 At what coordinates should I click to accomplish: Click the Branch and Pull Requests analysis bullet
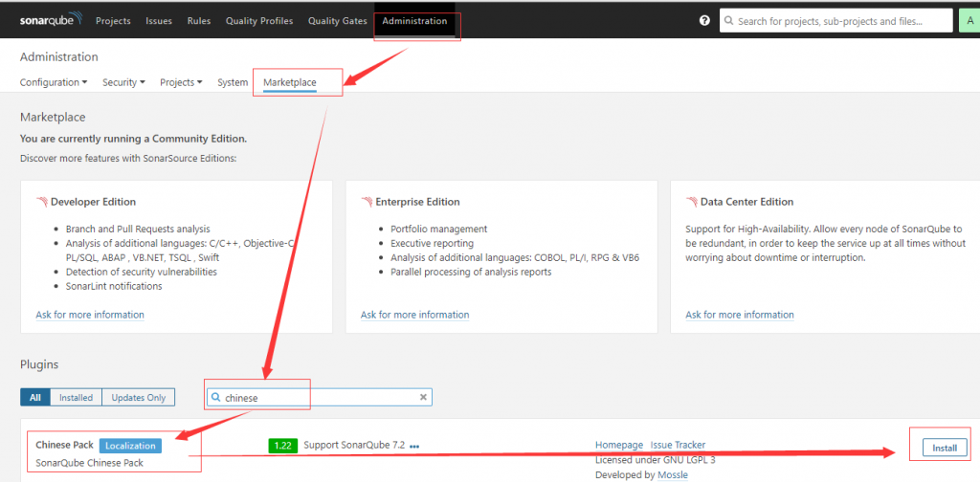click(138, 229)
